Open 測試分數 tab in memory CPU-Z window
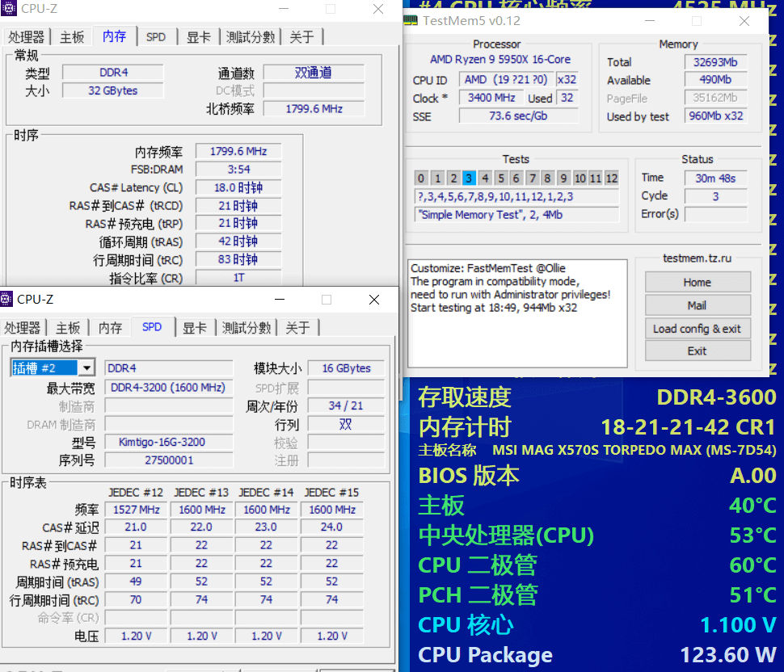 251,37
